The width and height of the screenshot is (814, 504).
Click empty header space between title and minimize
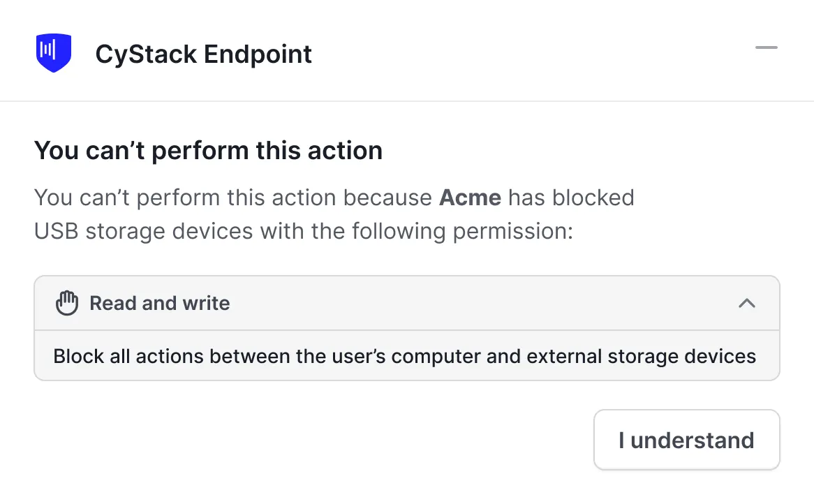(x=531, y=53)
